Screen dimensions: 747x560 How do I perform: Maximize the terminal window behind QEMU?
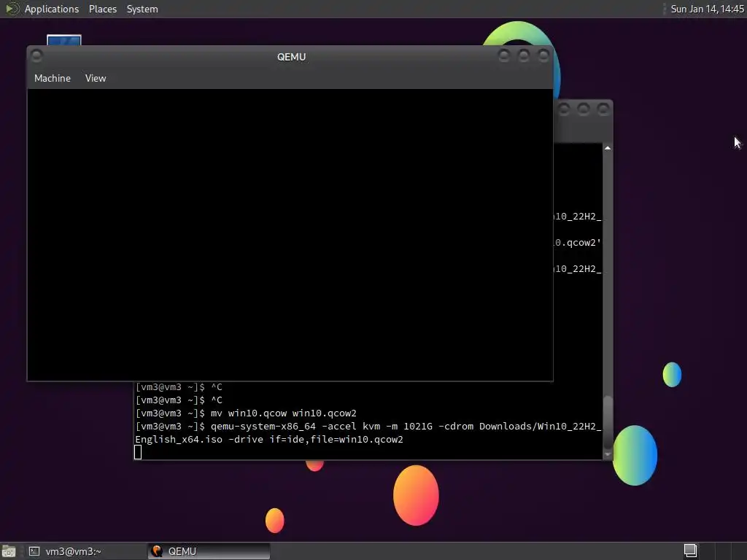(583, 109)
